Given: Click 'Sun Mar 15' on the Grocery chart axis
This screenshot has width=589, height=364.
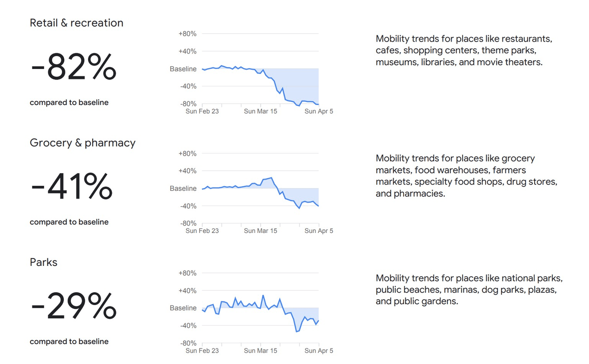Looking at the screenshot, I should tap(260, 231).
